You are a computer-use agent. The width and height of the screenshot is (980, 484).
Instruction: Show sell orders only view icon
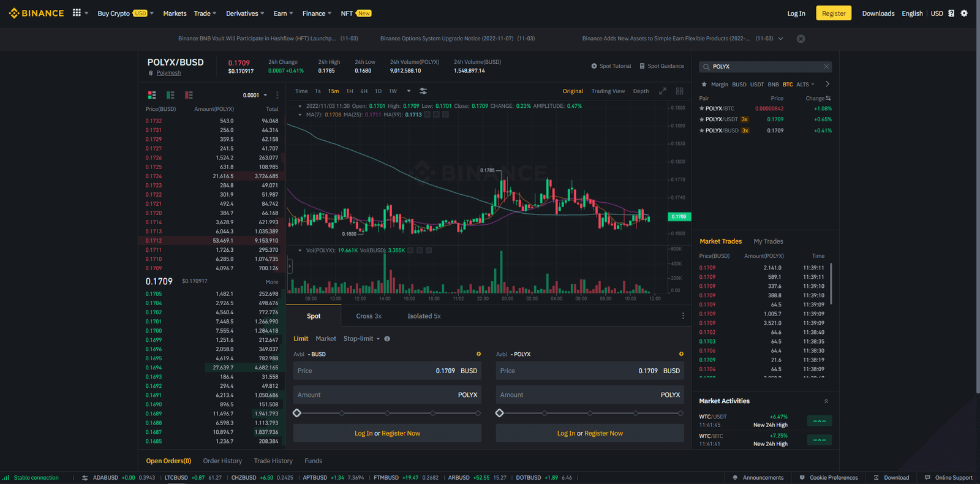pyautogui.click(x=189, y=95)
